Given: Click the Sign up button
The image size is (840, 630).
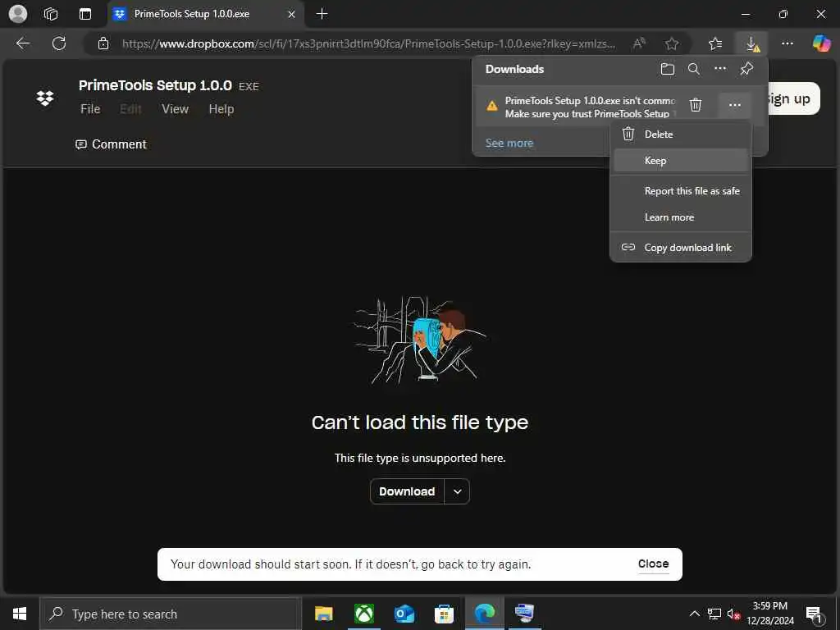Looking at the screenshot, I should pos(792,98).
